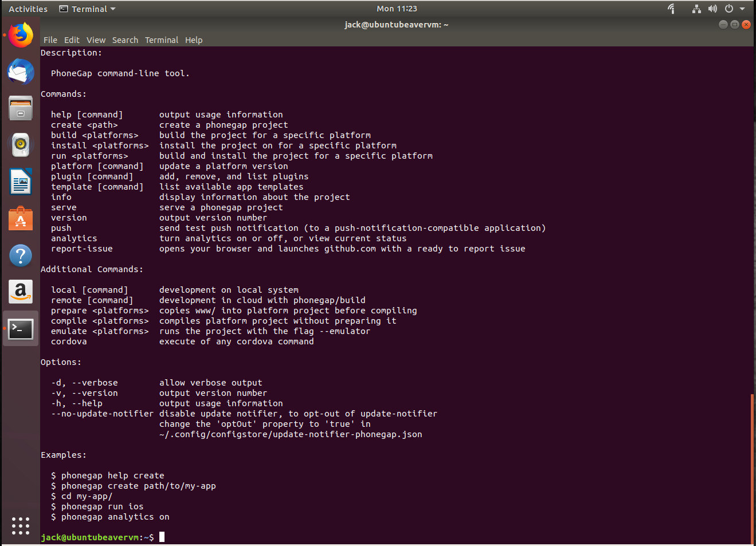
Task: Open the clock showing Mon 11:23
Action: tap(397, 9)
